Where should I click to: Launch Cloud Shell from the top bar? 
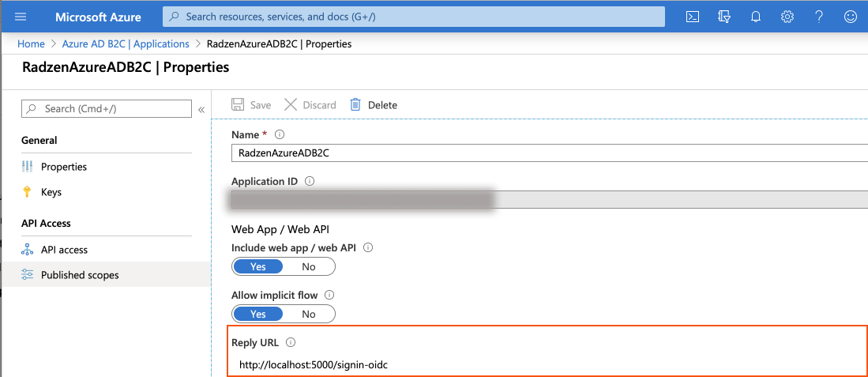(x=692, y=17)
